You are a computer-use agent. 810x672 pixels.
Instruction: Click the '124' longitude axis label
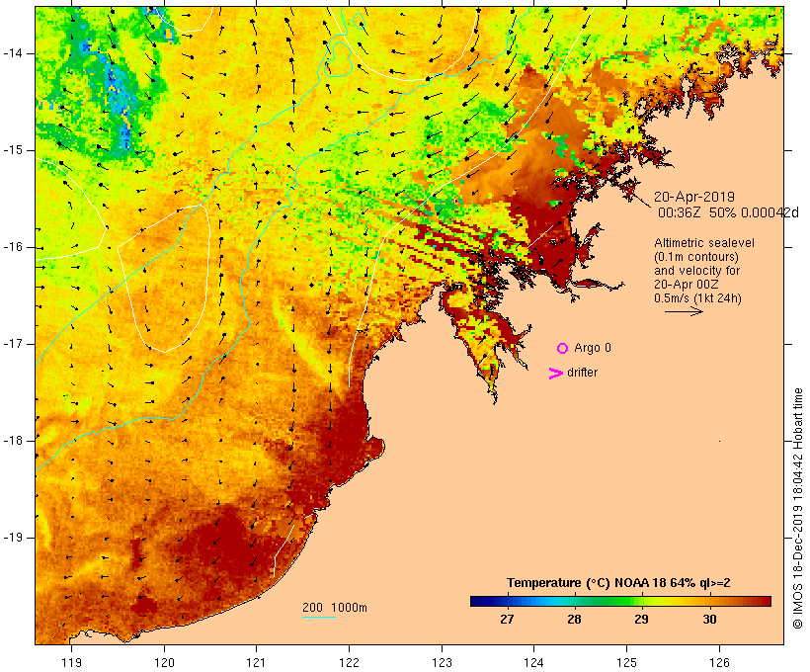534,662
